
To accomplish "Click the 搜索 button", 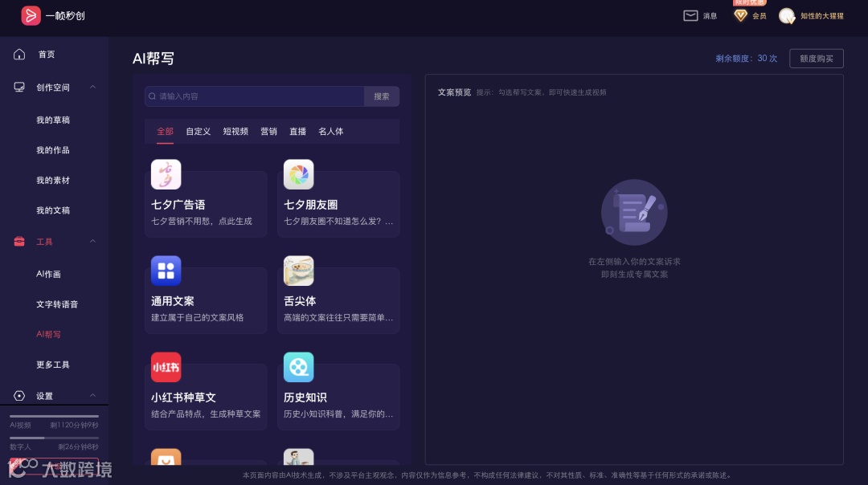I will 382,96.
